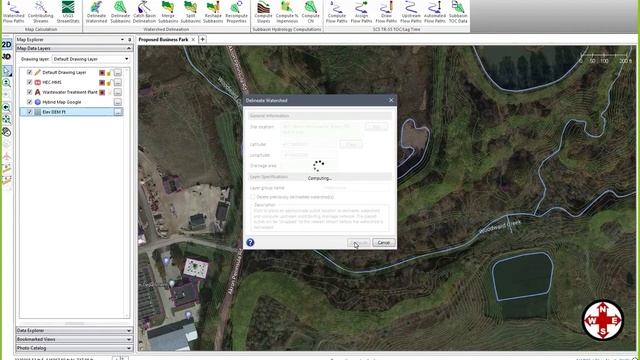Image resolution: width=640 pixels, height=360 pixels.
Task: Select Catch Basin Delineation tool
Action: point(144,13)
